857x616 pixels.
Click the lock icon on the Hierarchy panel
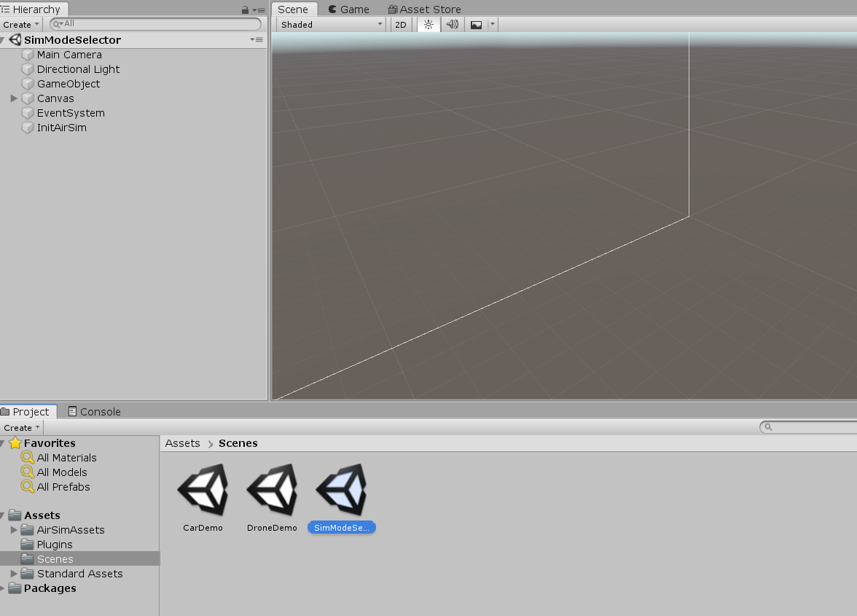pos(246,9)
